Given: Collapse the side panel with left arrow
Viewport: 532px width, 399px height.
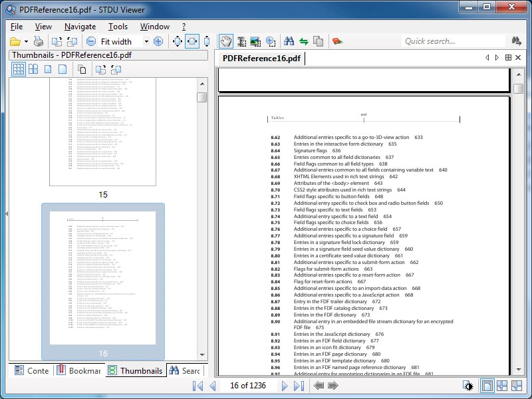Looking at the screenshot, I should pyautogui.click(x=7, y=213).
